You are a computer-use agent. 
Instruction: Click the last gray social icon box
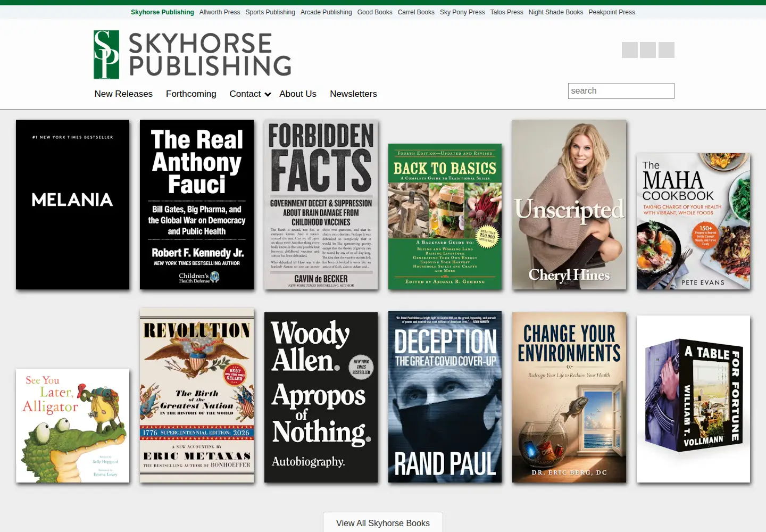pos(667,50)
